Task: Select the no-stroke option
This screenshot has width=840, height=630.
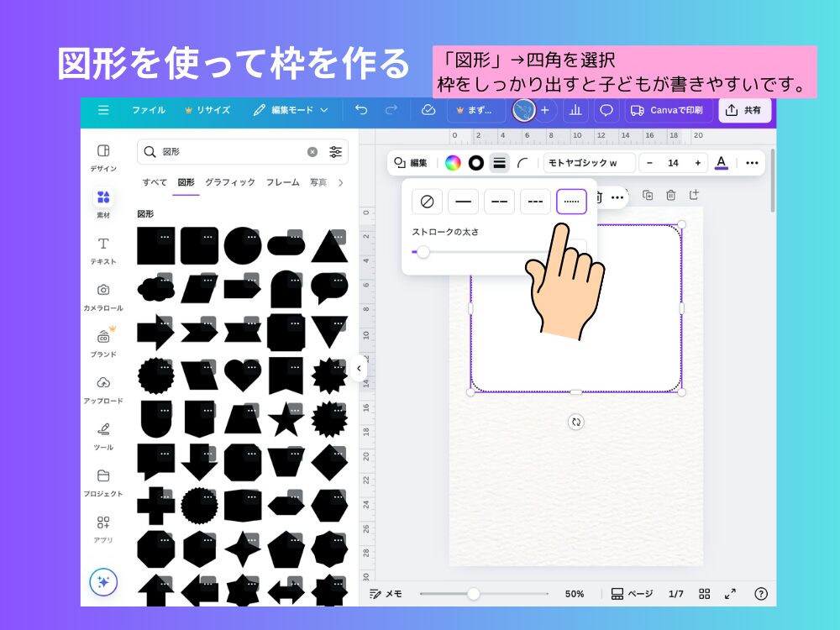Action: point(427,202)
